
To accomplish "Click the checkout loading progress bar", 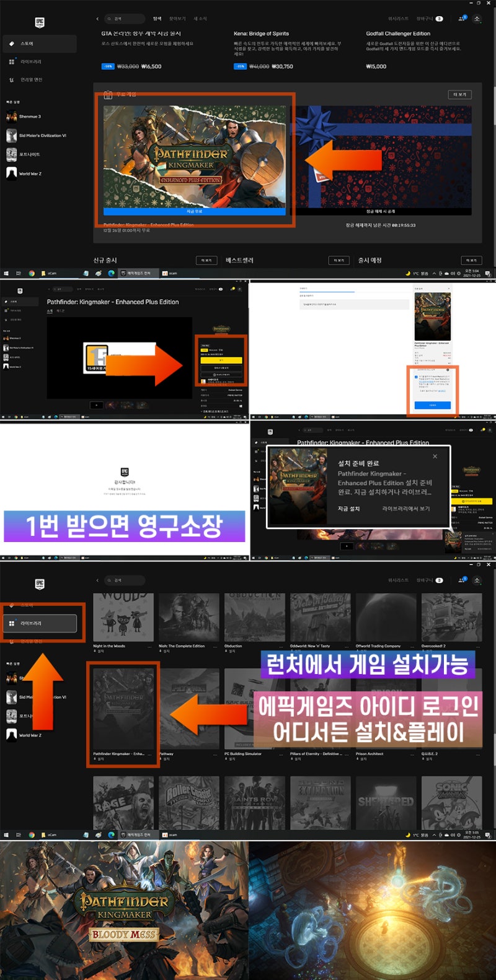I will pos(327,292).
